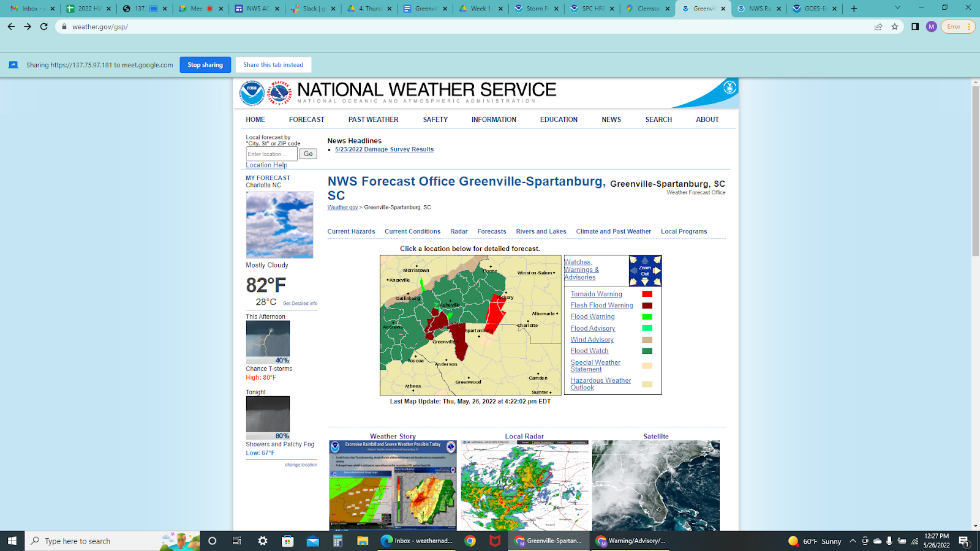The height and width of the screenshot is (551, 980).
Task: Click the dark red Flash Flood Warning swatch
Action: coord(647,305)
